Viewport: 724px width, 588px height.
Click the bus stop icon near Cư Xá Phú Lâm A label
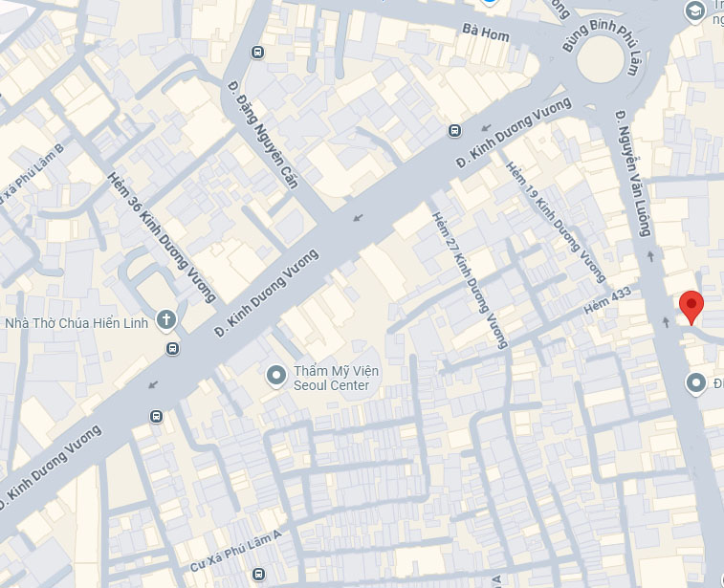point(258,575)
